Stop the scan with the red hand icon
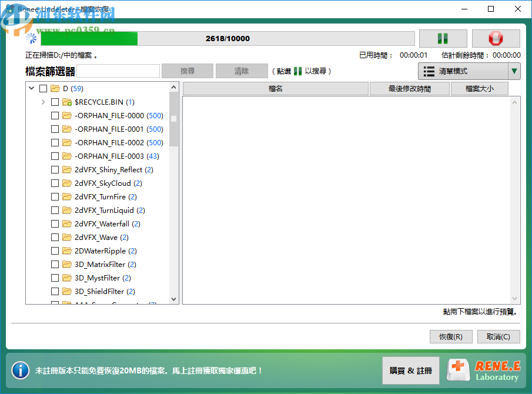Screen dimensions: 532x394 pyautogui.click(x=496, y=38)
